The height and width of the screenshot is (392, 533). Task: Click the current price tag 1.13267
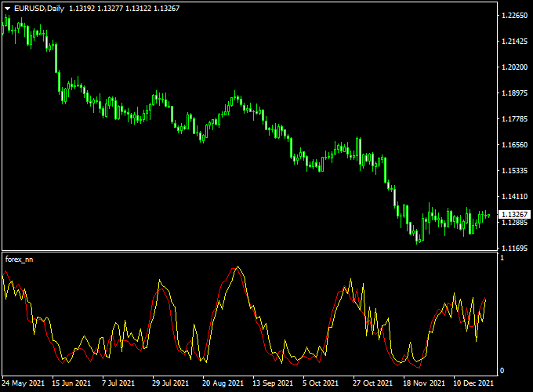514,215
